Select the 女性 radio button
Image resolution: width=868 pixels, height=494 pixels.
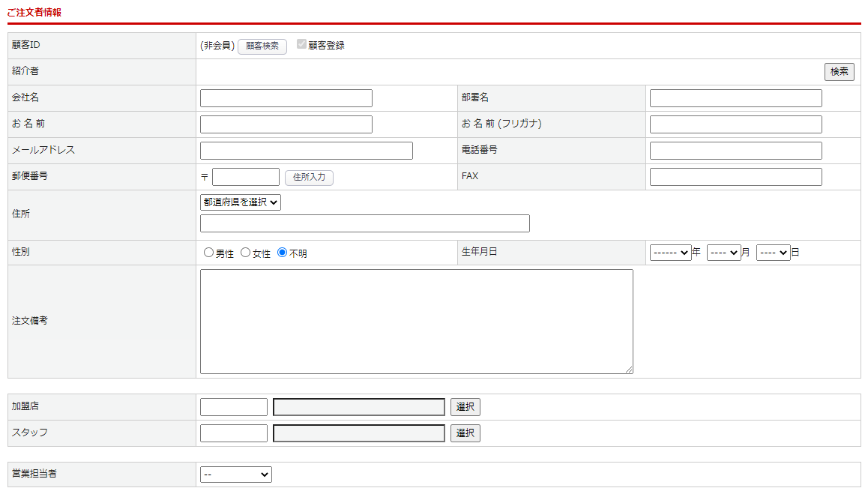point(246,253)
